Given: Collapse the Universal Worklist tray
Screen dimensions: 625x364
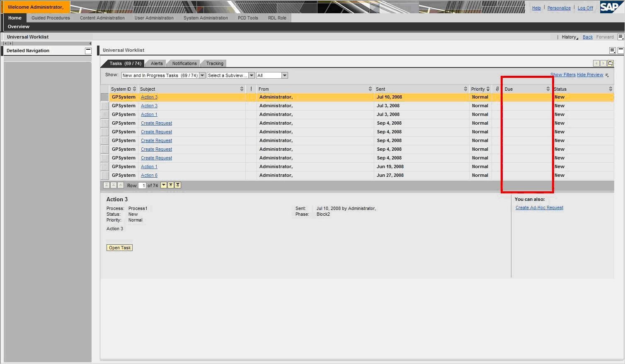Looking at the screenshot, I should [x=620, y=51].
